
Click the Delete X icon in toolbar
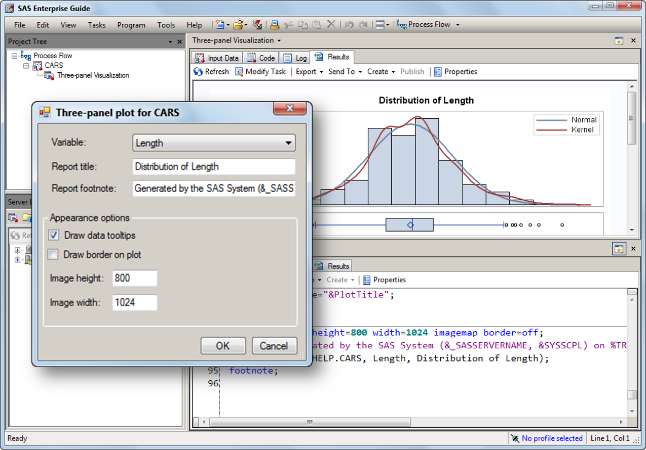coord(331,23)
